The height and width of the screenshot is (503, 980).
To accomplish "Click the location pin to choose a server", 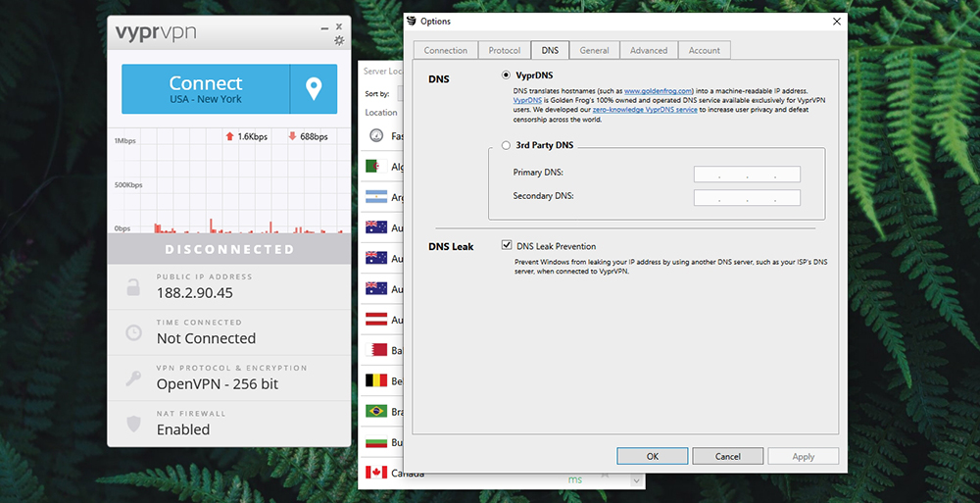I will [x=314, y=89].
